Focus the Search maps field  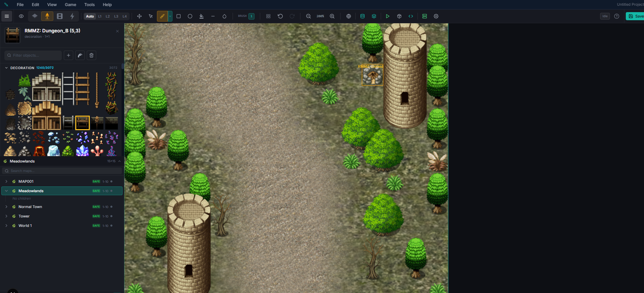click(62, 171)
